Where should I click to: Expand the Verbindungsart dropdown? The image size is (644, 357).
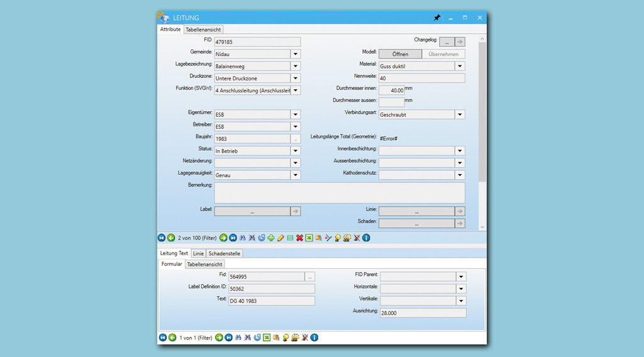click(x=460, y=114)
